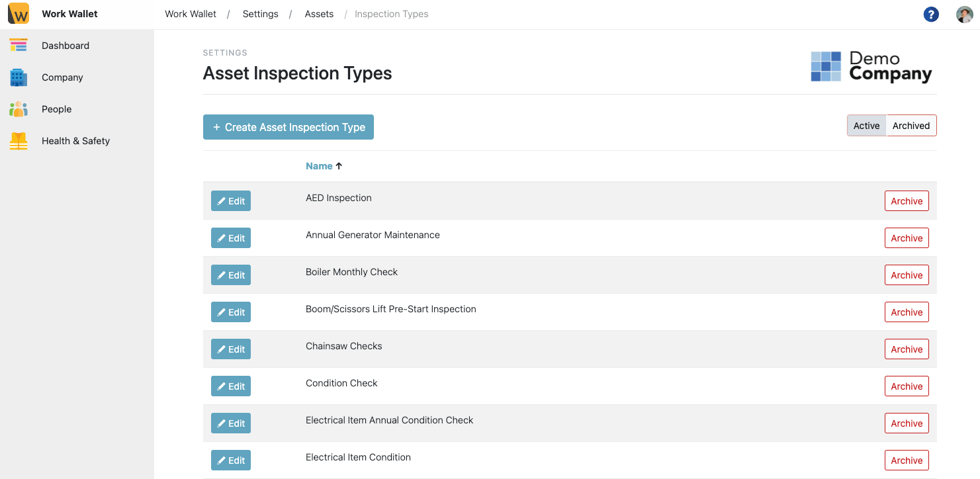Open Dashboard via its sidebar icon
980x479 pixels.
click(x=19, y=46)
